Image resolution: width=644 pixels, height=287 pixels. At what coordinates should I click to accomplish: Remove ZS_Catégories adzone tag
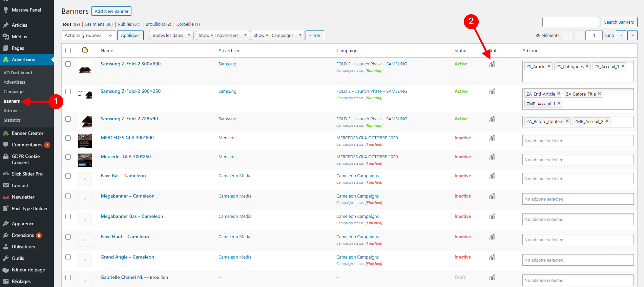point(587,66)
